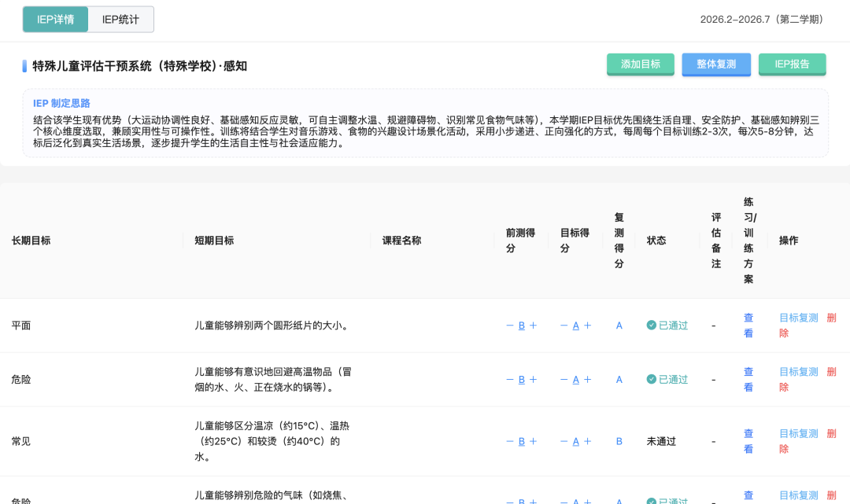Click 前测得分 value B in 常见 row
The height and width of the screenshot is (504, 850).
coord(522,441)
